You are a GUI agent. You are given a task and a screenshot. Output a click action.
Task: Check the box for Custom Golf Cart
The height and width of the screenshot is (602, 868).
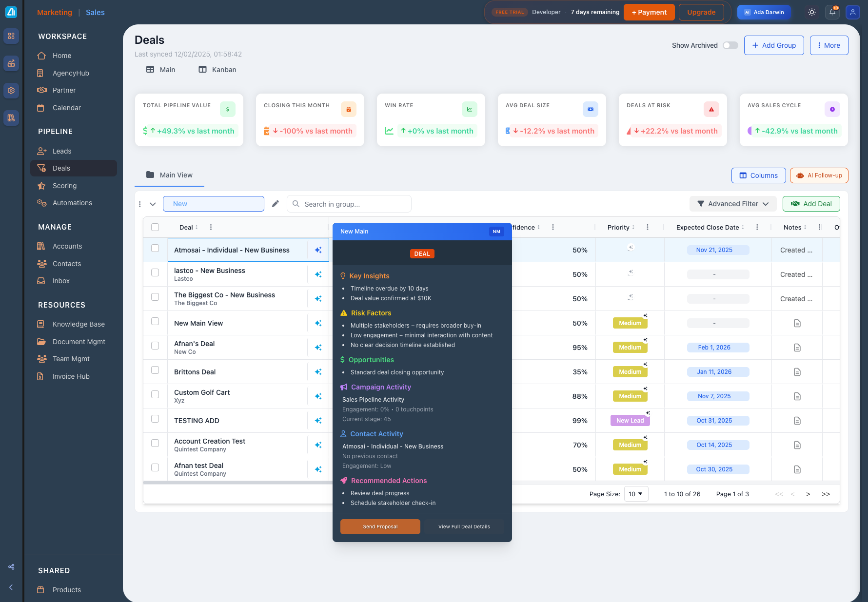[155, 394]
